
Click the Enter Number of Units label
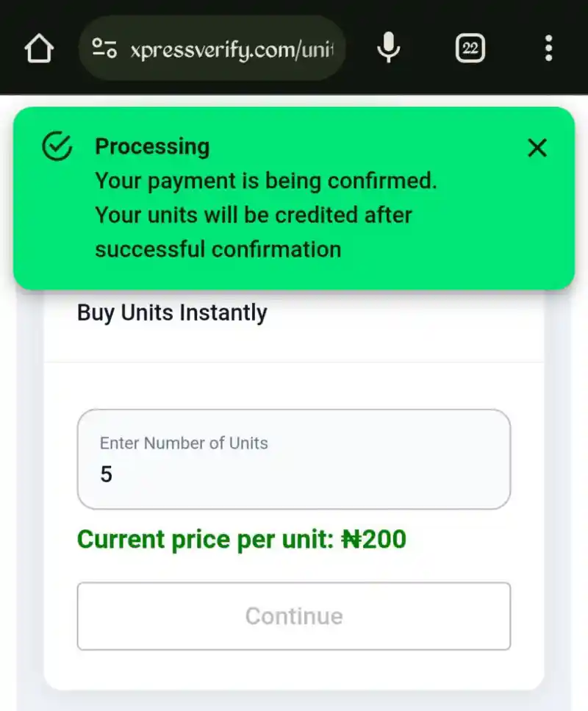(x=184, y=443)
